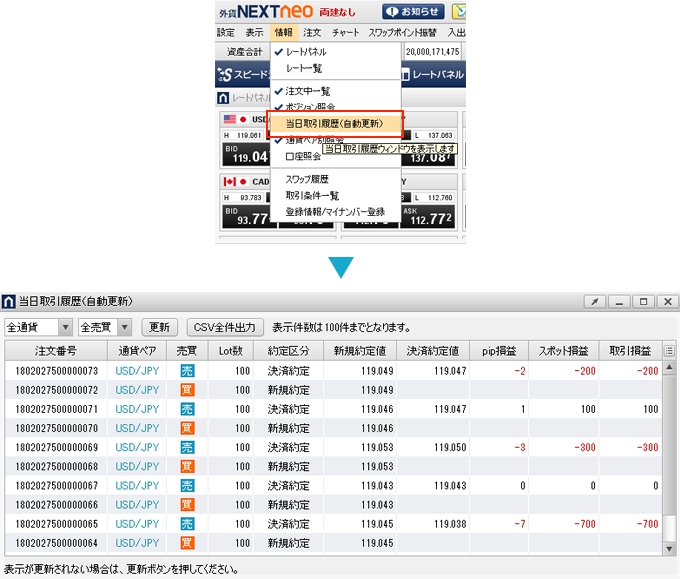680x579 pixels.
Task: Open the 全売買 buy/sell filter dropdown
Action: (x=124, y=327)
